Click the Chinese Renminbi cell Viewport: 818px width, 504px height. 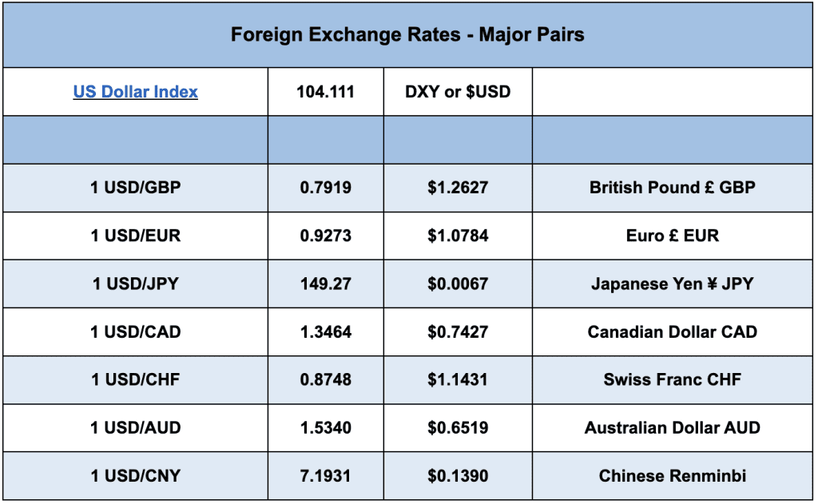click(x=672, y=475)
